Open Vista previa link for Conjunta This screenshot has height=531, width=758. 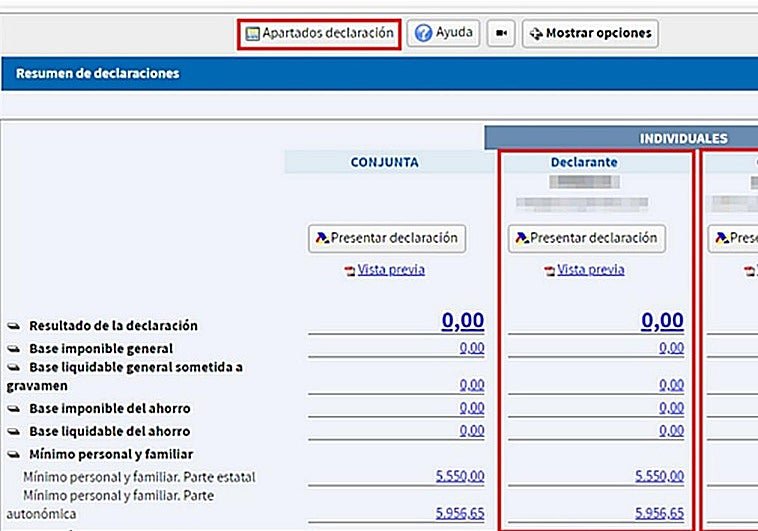[x=391, y=270]
